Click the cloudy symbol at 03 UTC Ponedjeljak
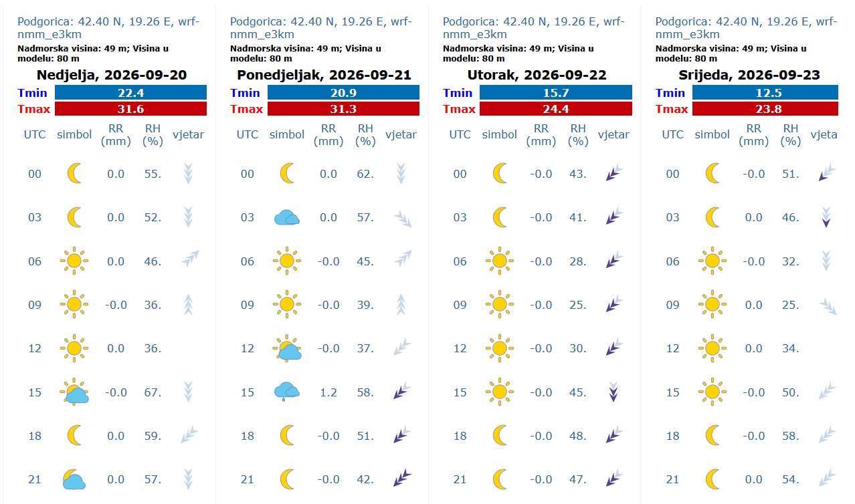Viewport: 855px width, 504px height. (x=287, y=217)
